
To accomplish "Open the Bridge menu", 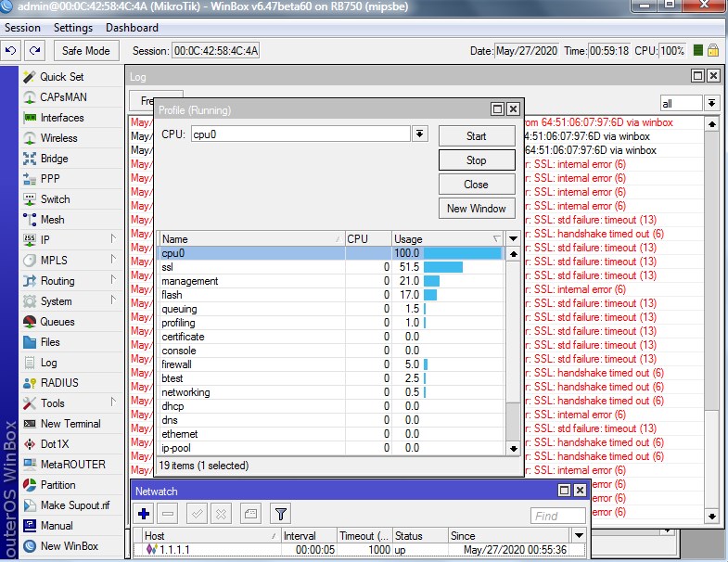I will [54, 159].
